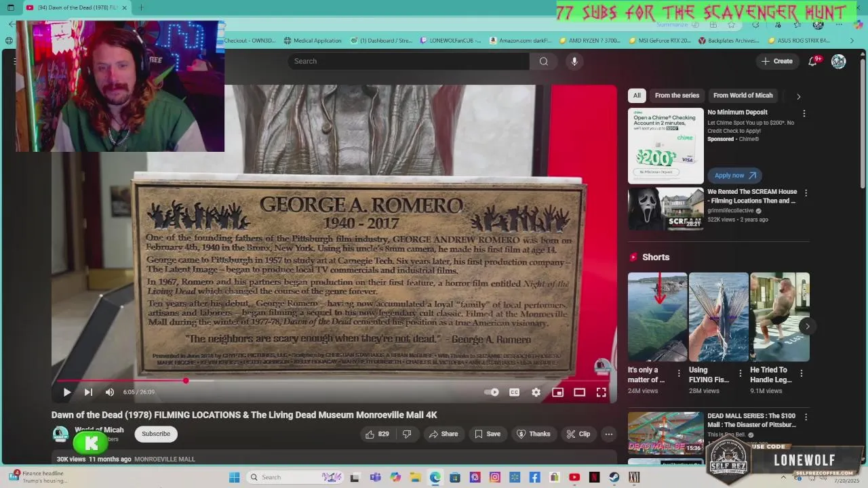Open the SCREAM House video thumbnail
The width and height of the screenshot is (868, 488).
(x=666, y=209)
